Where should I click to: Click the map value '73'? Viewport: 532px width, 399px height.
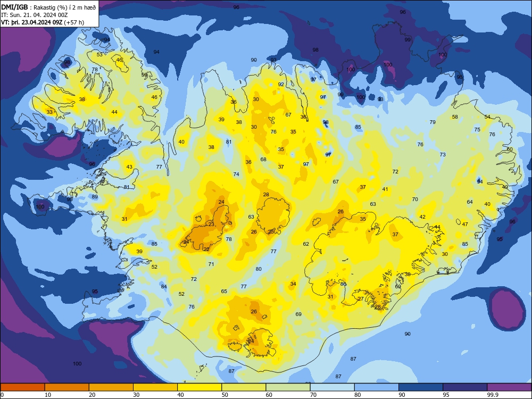[x=443, y=155]
